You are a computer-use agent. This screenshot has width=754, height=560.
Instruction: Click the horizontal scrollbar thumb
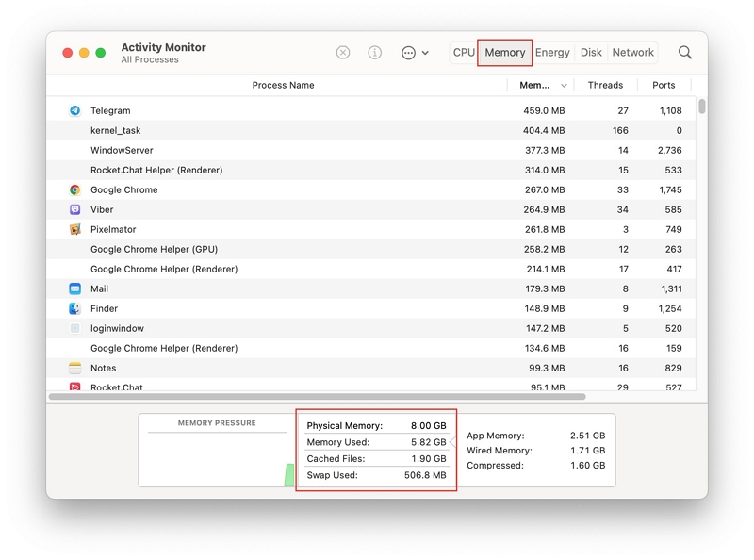coord(318,396)
